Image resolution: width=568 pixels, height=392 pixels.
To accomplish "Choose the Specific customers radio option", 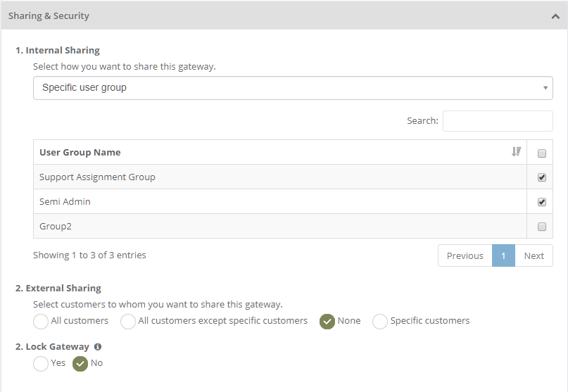I will (380, 322).
